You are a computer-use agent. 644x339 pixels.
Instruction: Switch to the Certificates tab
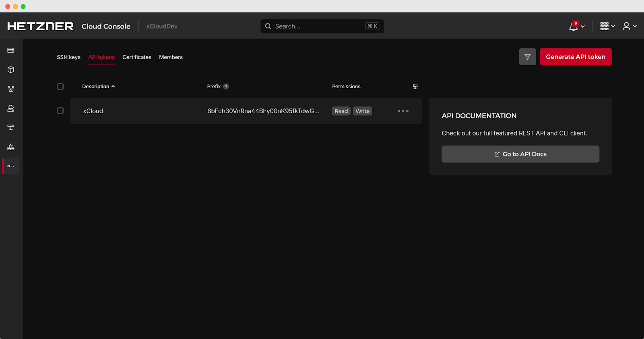(137, 57)
